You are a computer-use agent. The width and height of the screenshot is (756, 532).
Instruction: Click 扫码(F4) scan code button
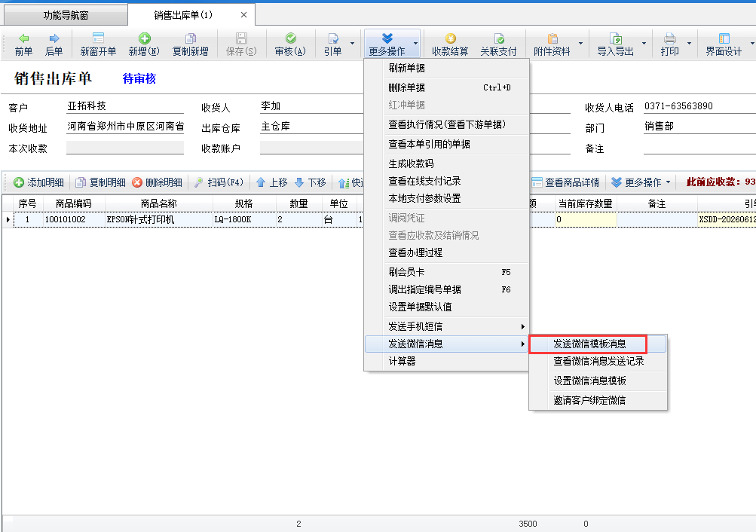click(x=219, y=182)
